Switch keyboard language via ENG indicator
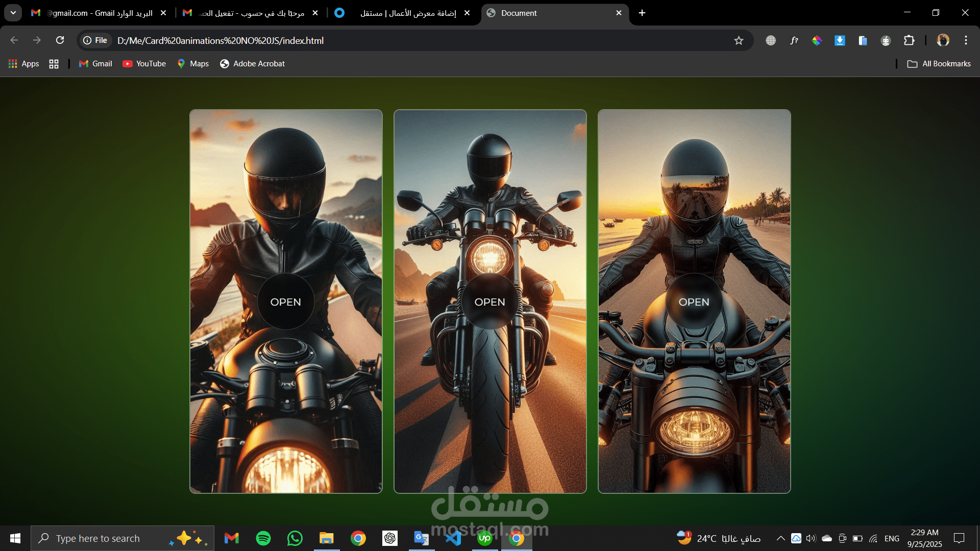 pyautogui.click(x=892, y=538)
